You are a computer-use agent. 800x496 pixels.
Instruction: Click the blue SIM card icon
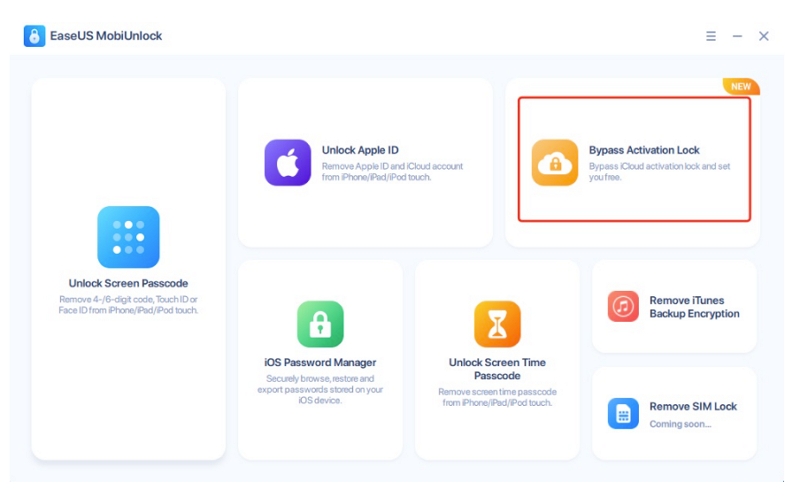coord(623,413)
